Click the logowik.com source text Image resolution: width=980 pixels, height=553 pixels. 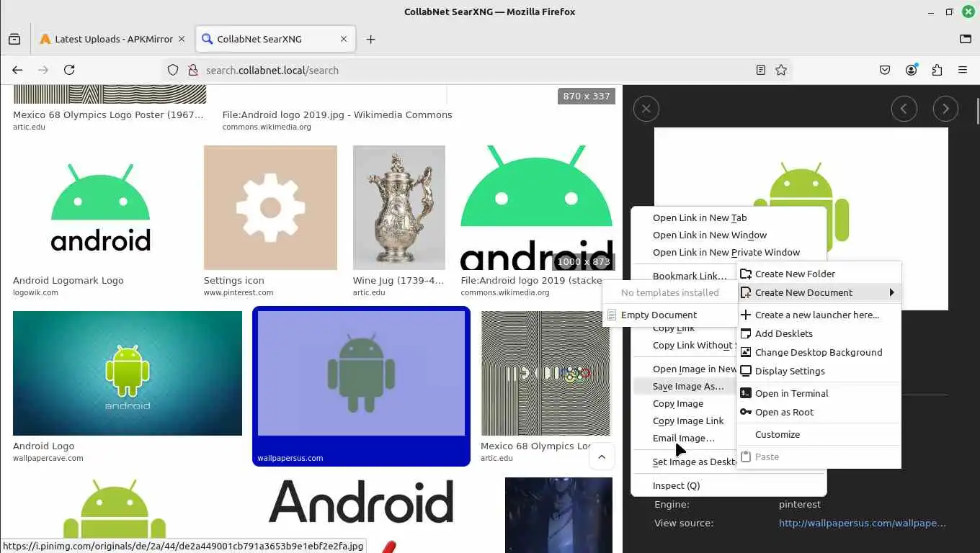pyautogui.click(x=35, y=292)
